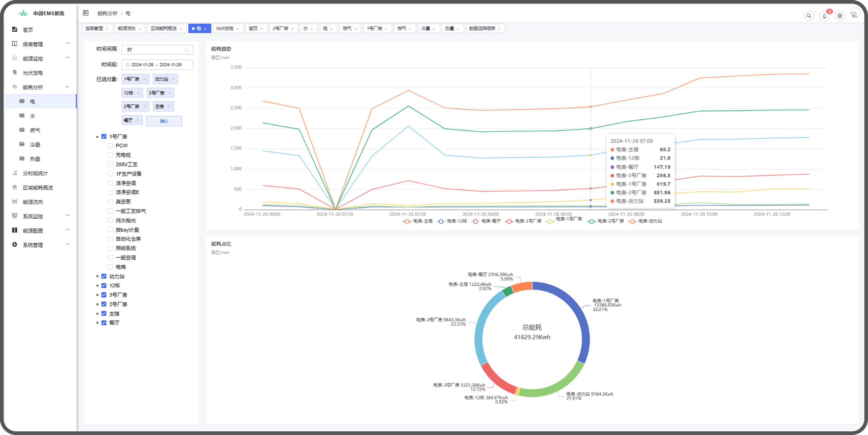Remove the 动力站 selected object tag
868x435 pixels.
pyautogui.click(x=173, y=79)
